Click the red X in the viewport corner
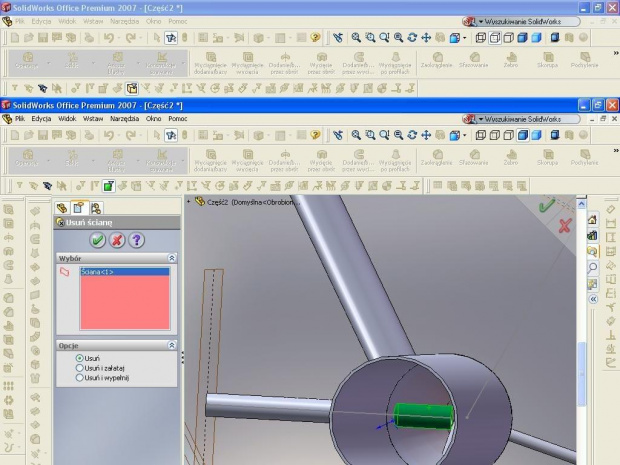The height and width of the screenshot is (465, 620). click(565, 225)
